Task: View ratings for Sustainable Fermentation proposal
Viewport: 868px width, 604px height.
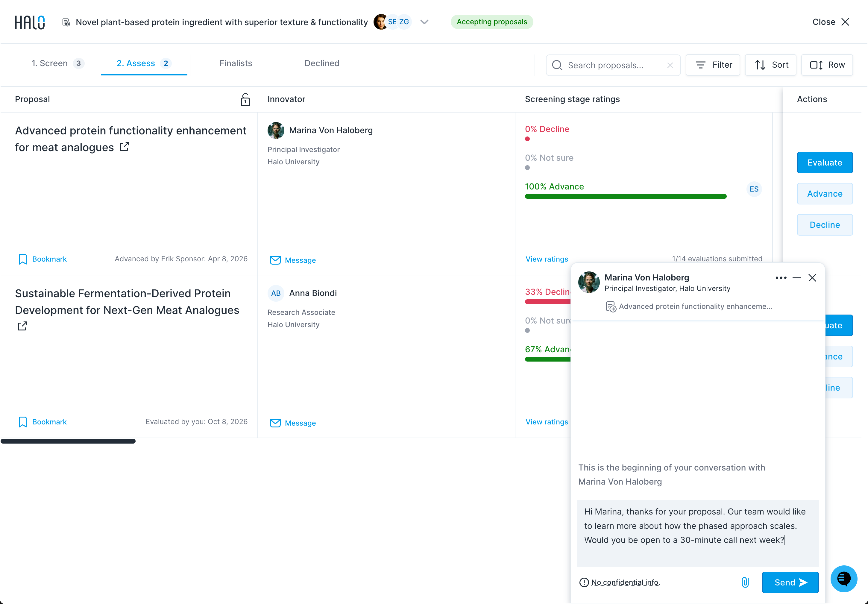Action: pos(547,422)
